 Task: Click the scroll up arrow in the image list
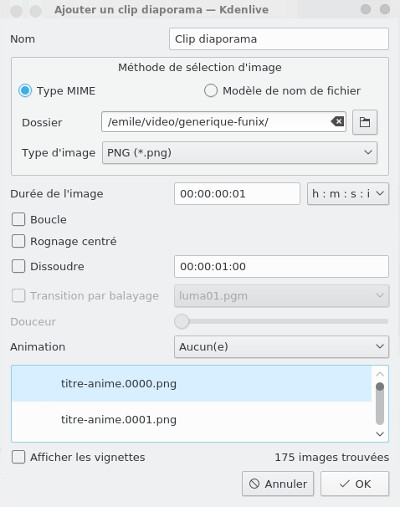(x=380, y=374)
